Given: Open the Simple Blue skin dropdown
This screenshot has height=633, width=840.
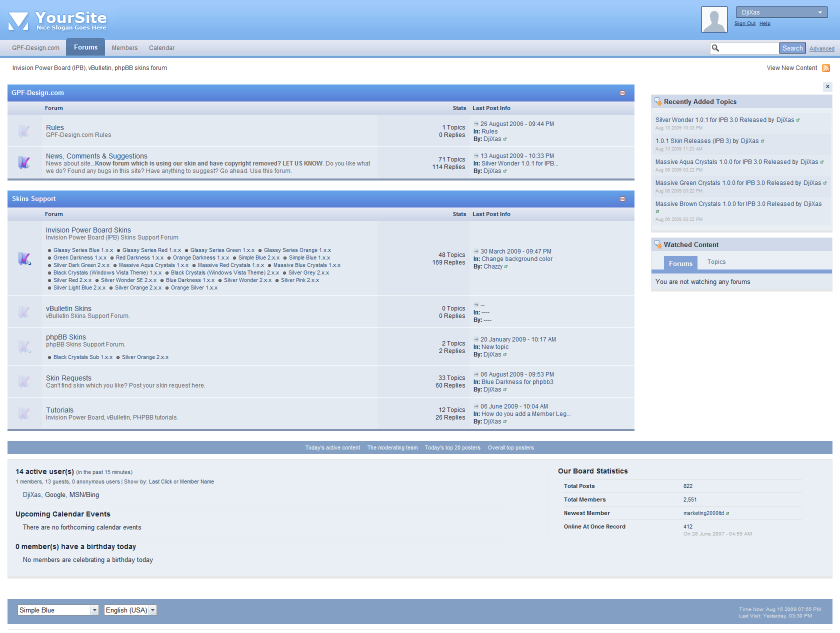Looking at the screenshot, I should [58, 610].
